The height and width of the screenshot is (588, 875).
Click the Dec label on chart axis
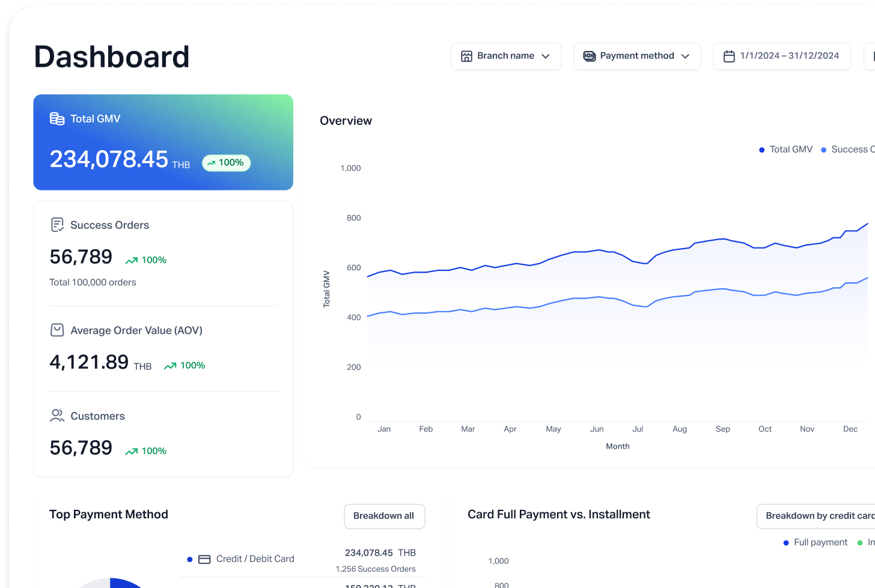point(850,429)
